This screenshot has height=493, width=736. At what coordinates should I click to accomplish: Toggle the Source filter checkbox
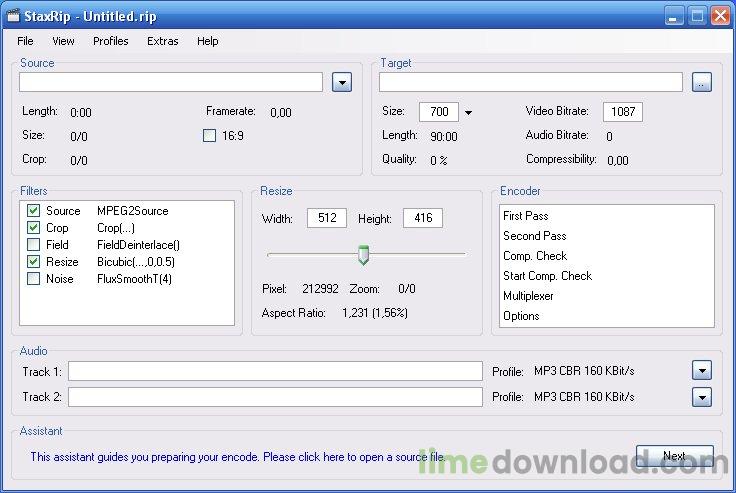[x=34, y=211]
